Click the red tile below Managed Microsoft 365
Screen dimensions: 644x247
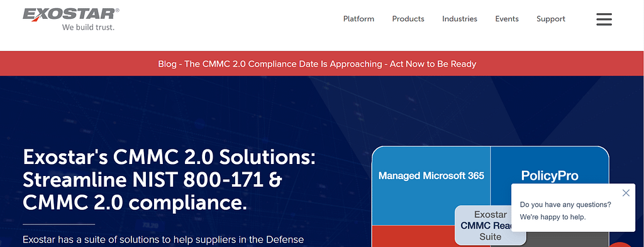413,236
